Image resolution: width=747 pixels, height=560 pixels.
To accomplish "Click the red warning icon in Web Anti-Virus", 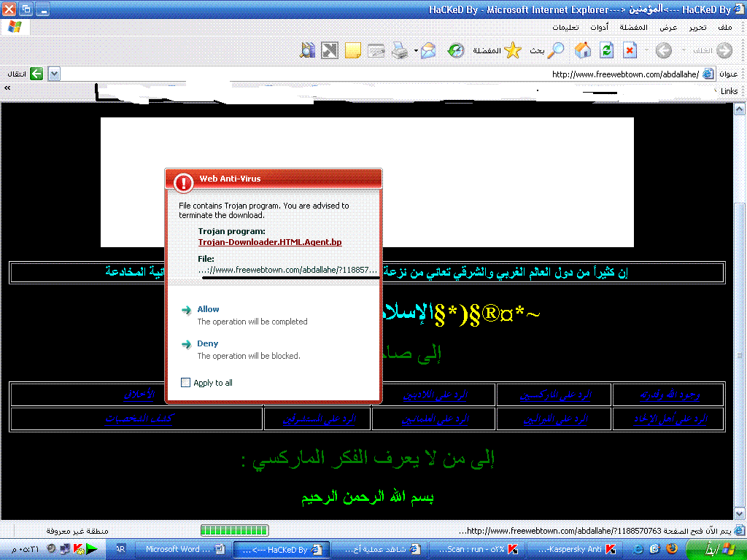I will point(183,182).
